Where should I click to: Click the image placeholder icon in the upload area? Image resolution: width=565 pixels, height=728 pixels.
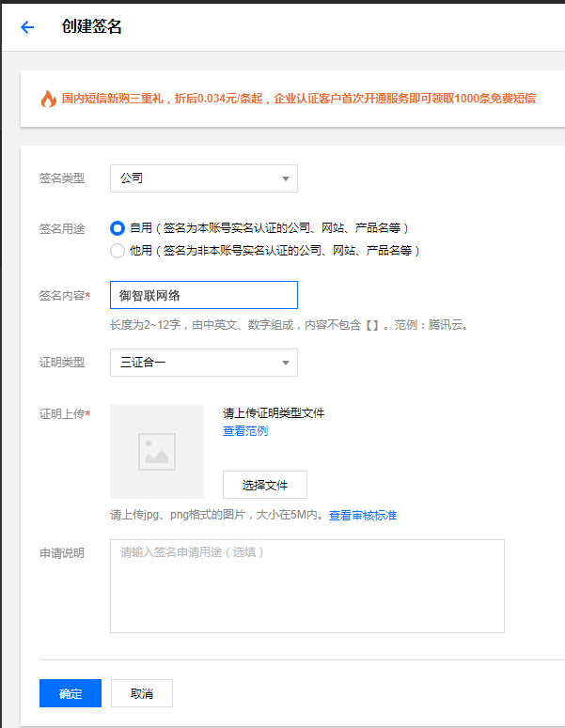click(157, 452)
